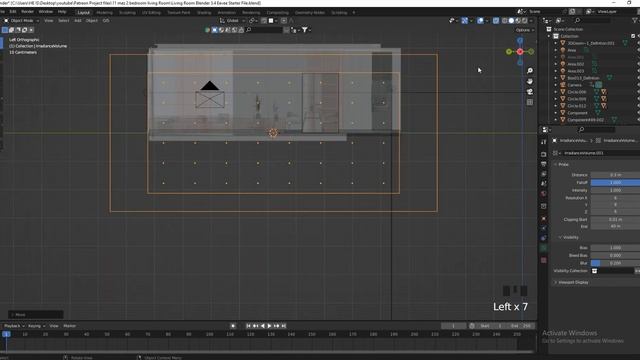Adjust the Blur slider in Visibility
Image resolution: width=640 pixels, height=360 pixels.
coord(615,263)
